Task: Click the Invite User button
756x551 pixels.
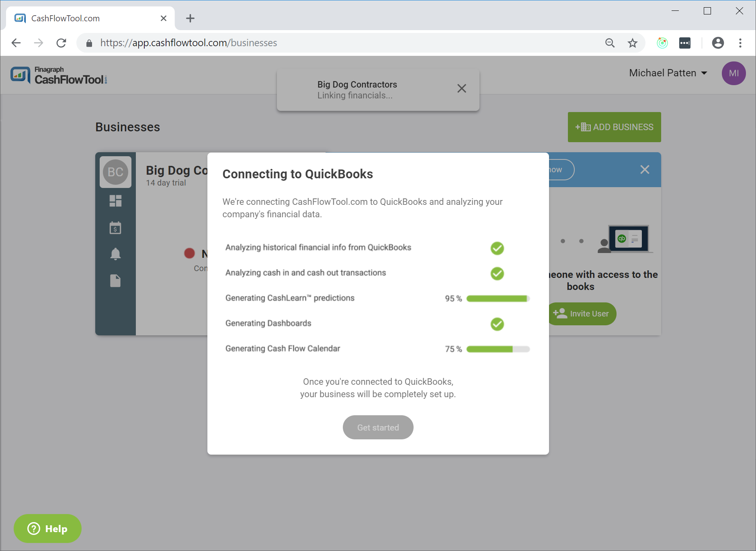Action: coord(582,314)
